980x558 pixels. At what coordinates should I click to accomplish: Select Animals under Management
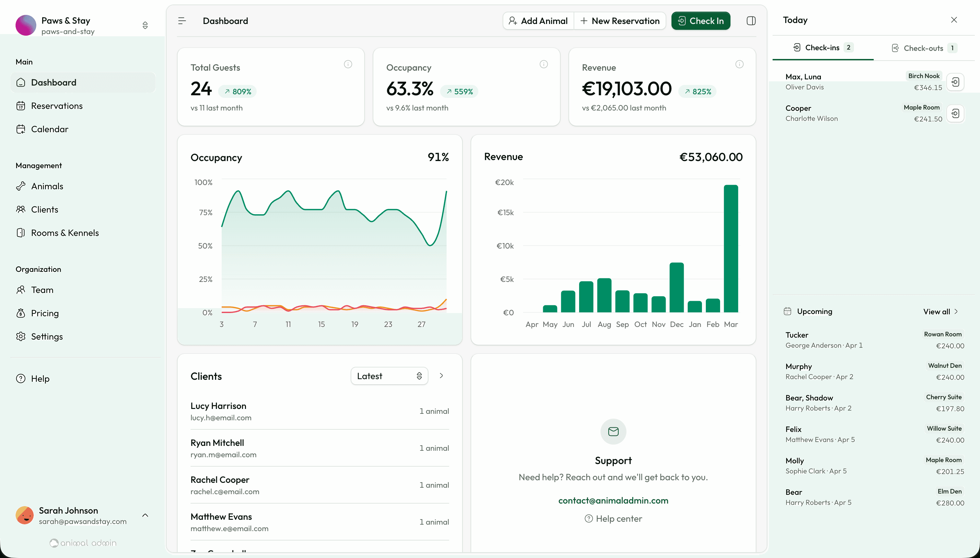[x=47, y=186]
